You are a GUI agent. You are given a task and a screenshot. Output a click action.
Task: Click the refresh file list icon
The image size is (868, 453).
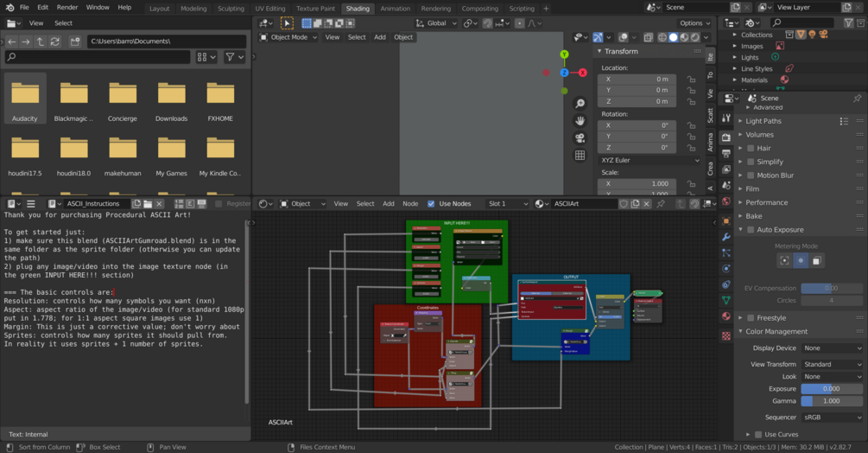tap(55, 41)
